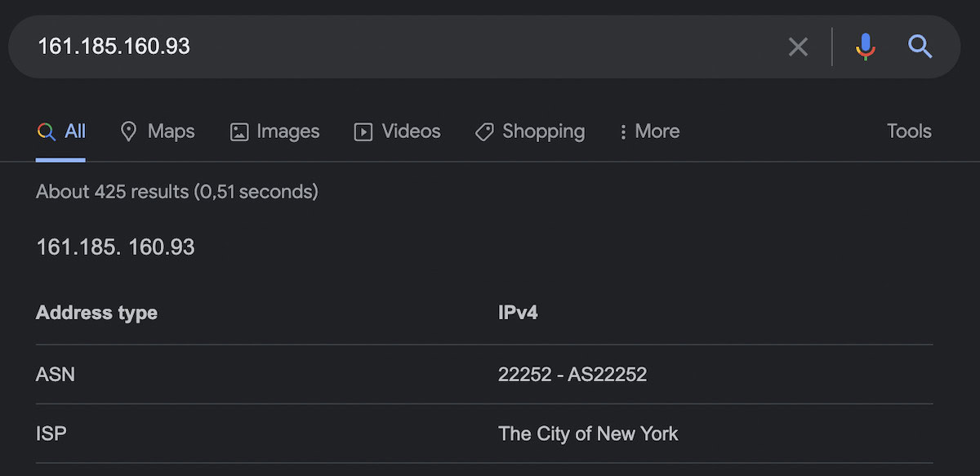
Task: Click the ISP row label
Action: coord(51,434)
